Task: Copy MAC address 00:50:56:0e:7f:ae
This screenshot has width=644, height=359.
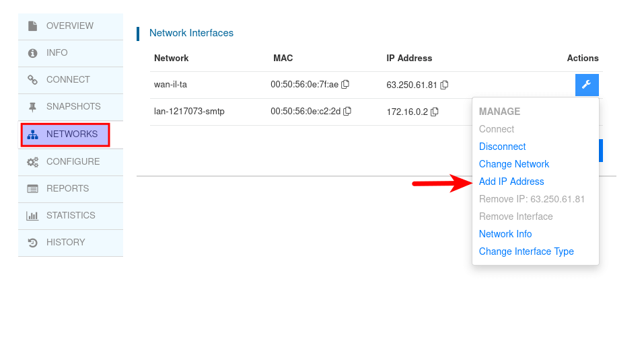Action: pos(345,85)
